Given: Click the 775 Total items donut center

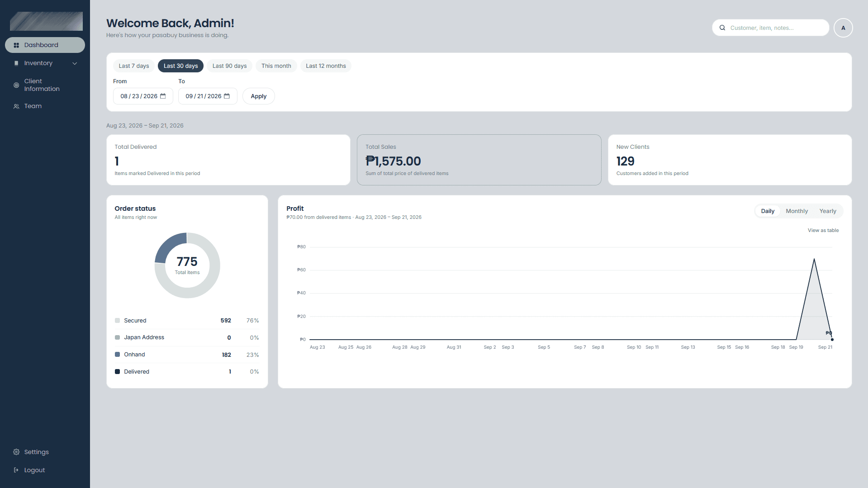Looking at the screenshot, I should pyautogui.click(x=187, y=265).
